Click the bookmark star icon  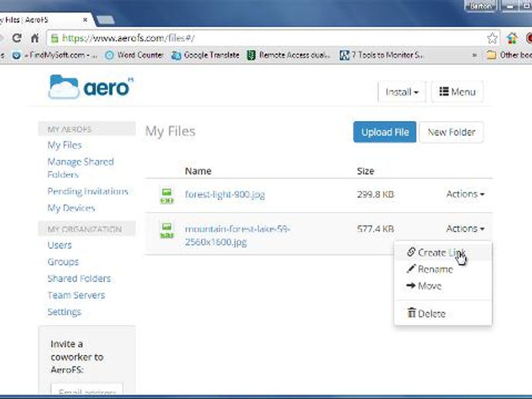[x=492, y=38]
